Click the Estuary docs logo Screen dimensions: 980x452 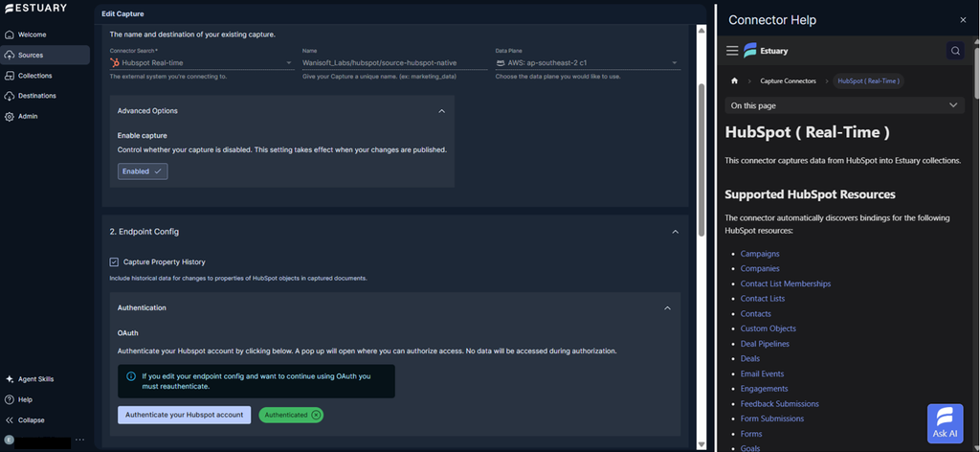click(765, 51)
